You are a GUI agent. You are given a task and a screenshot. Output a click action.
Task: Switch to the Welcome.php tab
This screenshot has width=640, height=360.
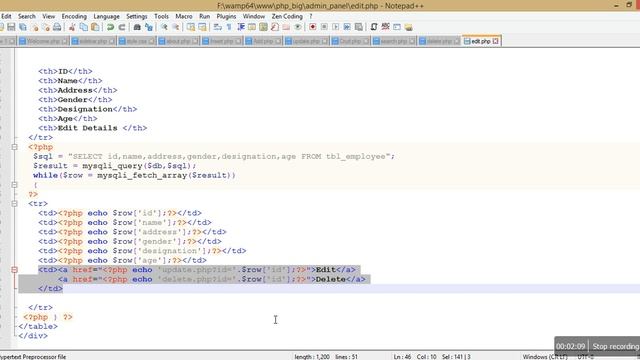[43, 41]
